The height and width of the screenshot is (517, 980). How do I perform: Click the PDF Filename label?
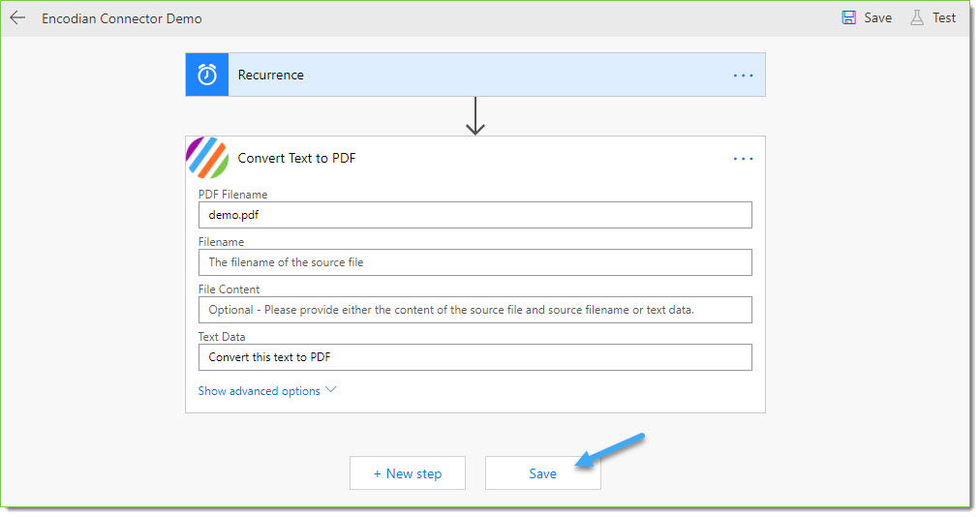232,195
